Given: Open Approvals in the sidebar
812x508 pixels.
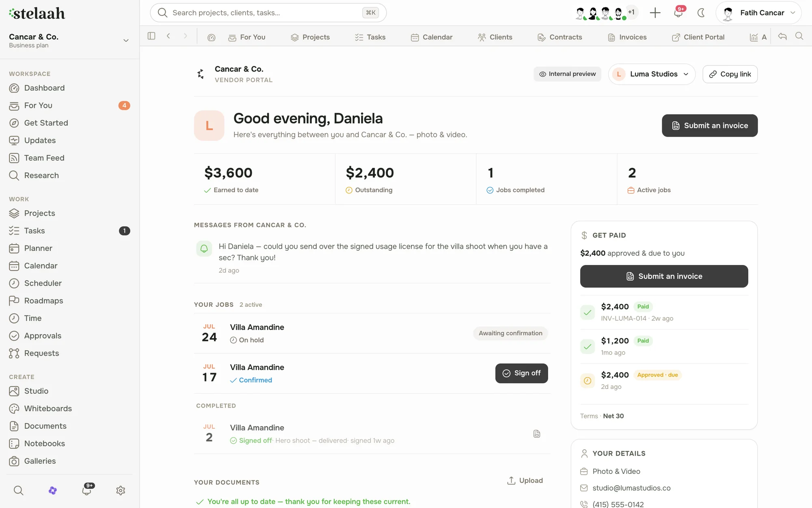Looking at the screenshot, I should pyautogui.click(x=69, y=335).
